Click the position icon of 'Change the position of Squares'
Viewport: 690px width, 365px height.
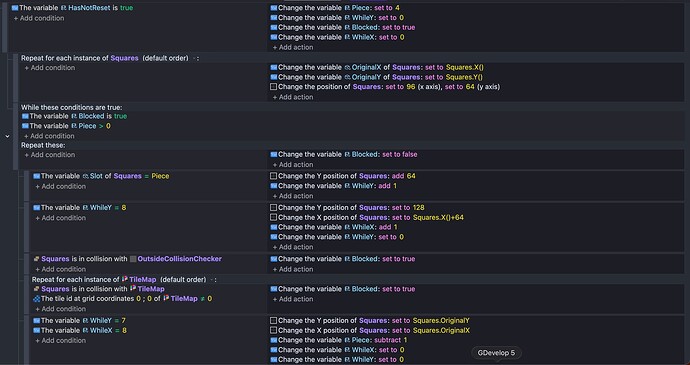click(274, 87)
